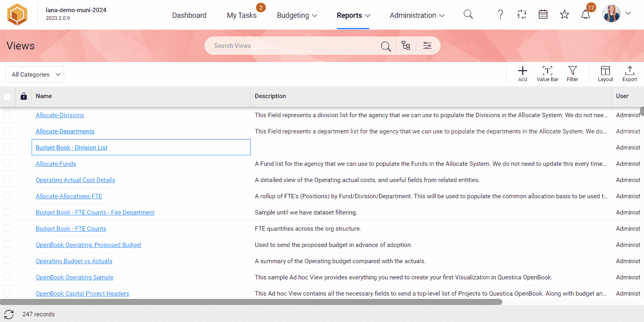
Task: Open the favorites star icon
Action: pyautogui.click(x=564, y=15)
